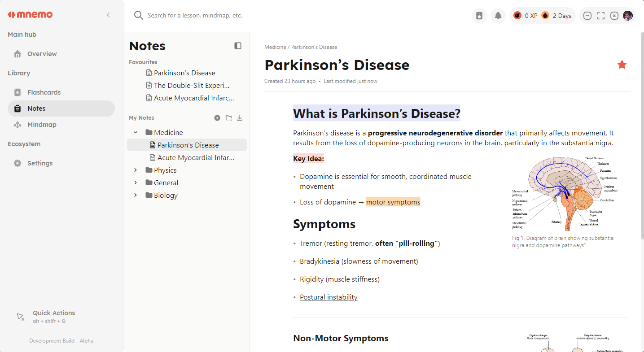Toggle the notes panel layout icon
644x352 pixels.
click(238, 46)
